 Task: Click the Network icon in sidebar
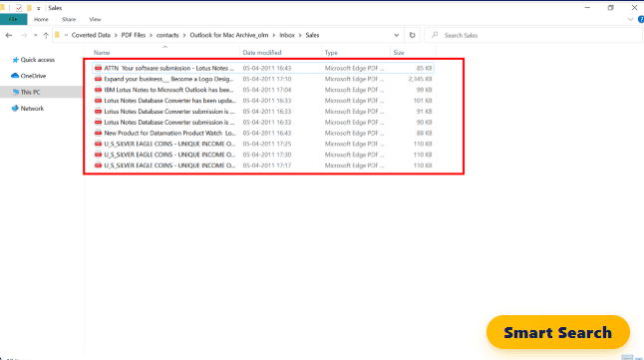pyautogui.click(x=15, y=109)
